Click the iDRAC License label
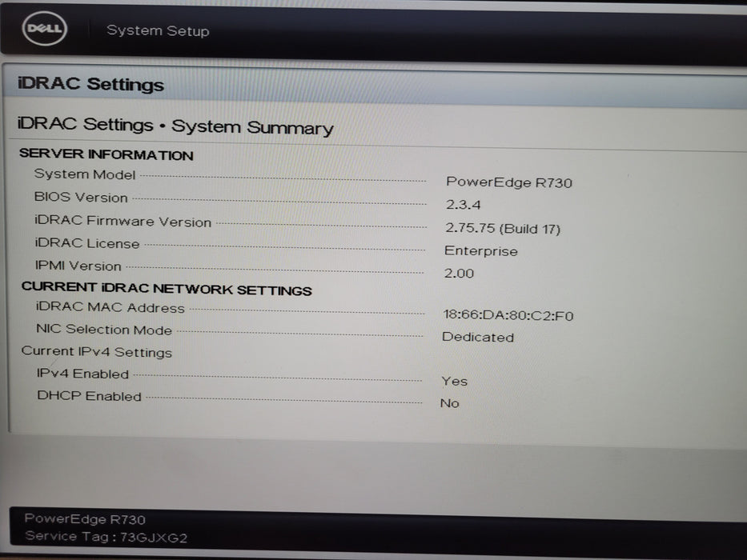The image size is (747, 560). pos(87,243)
